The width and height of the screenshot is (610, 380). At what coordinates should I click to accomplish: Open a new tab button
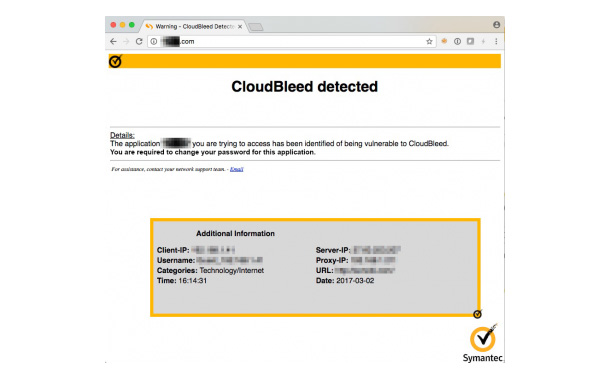(256, 26)
